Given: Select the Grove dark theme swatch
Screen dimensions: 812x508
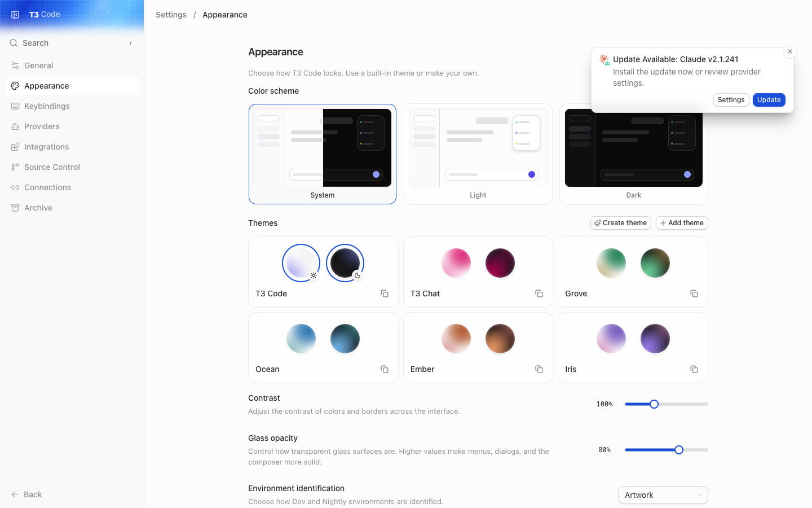Looking at the screenshot, I should (655, 263).
